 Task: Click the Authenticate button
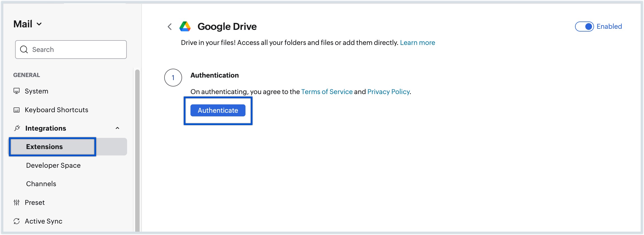coord(218,111)
